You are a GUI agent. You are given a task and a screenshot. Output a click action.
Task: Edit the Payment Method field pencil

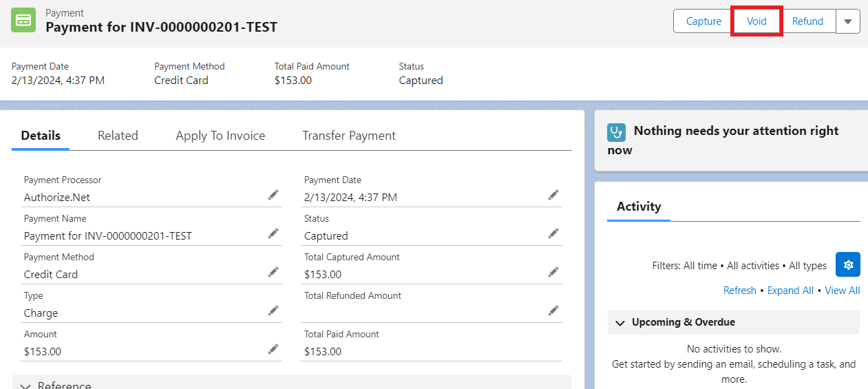pyautogui.click(x=273, y=272)
